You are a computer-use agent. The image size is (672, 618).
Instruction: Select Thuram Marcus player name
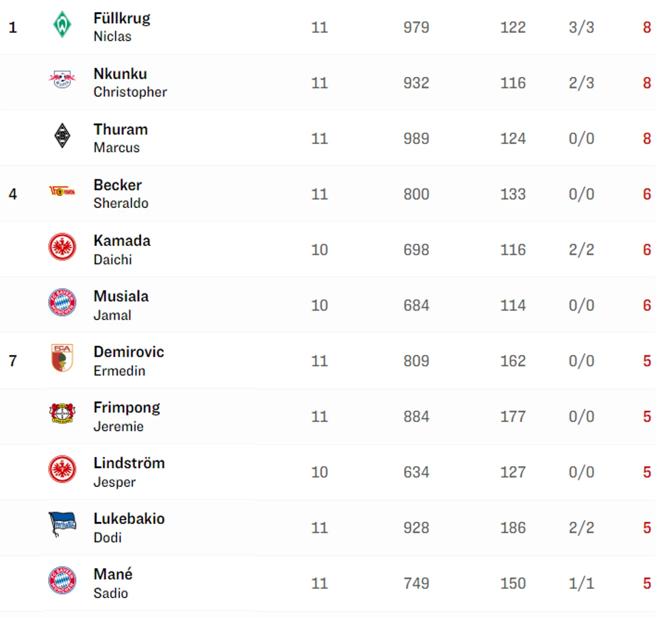[x=121, y=139]
